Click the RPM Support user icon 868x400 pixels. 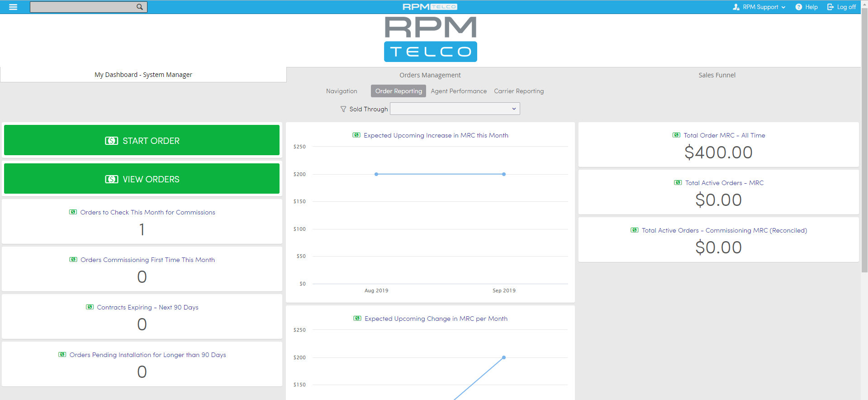click(x=736, y=7)
